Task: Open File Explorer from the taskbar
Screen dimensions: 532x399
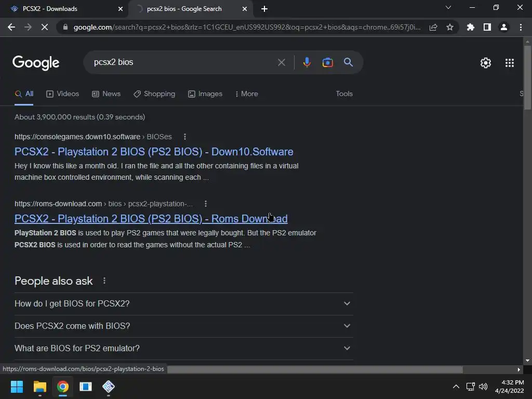Action: pos(39,387)
